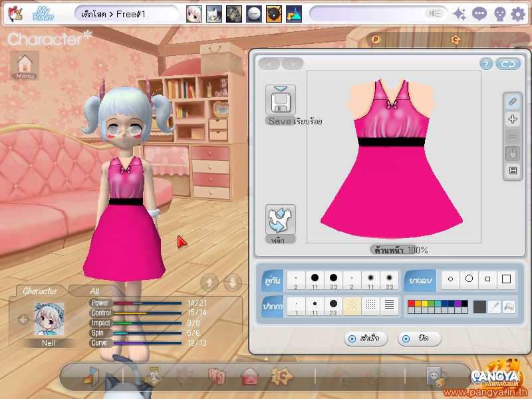Pick the purple color swatch
The image size is (532, 399).
(458, 303)
